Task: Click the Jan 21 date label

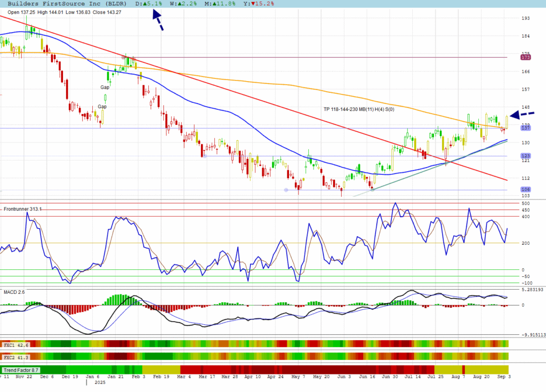Action: pyautogui.click(x=116, y=377)
